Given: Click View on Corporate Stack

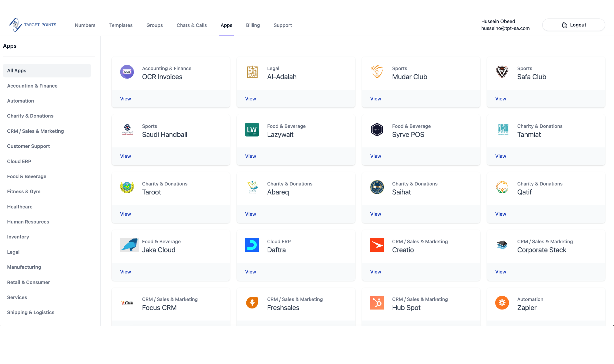Looking at the screenshot, I should [500, 272].
